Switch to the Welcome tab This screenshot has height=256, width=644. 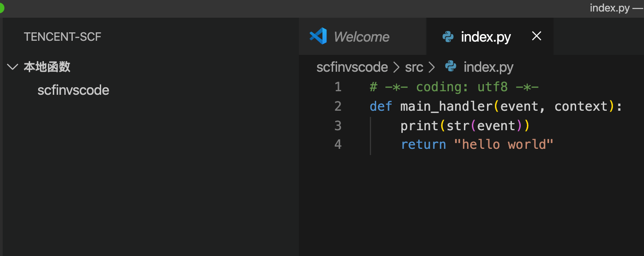[x=361, y=37]
